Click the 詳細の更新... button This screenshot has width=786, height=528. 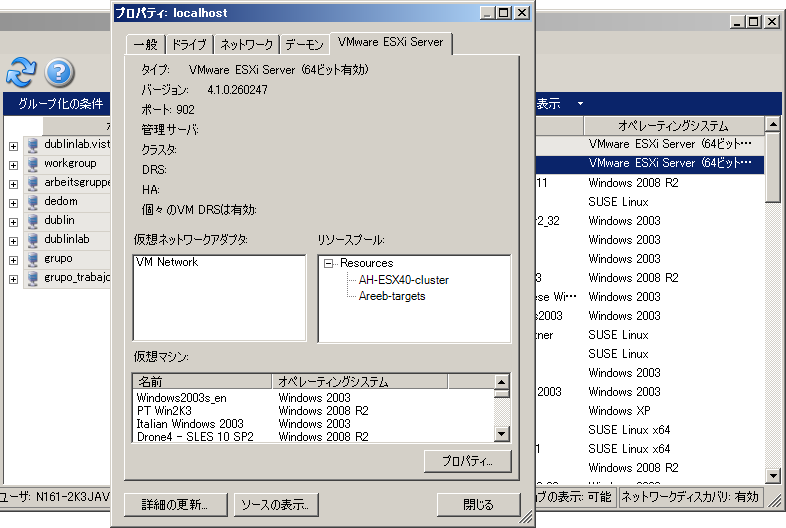[175, 505]
